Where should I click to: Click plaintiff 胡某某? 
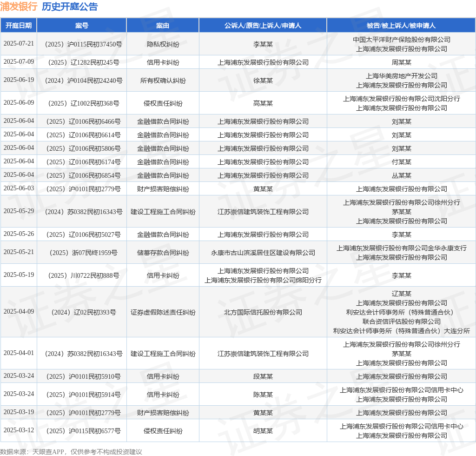(x=263, y=431)
